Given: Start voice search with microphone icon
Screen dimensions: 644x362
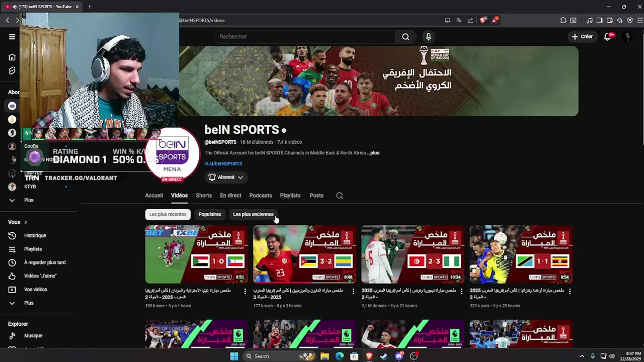Looking at the screenshot, I should (x=429, y=36).
